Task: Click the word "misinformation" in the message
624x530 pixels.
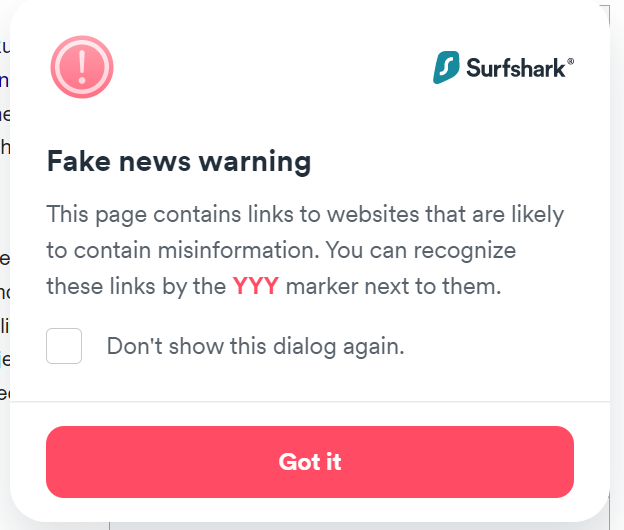Action: coord(239,250)
